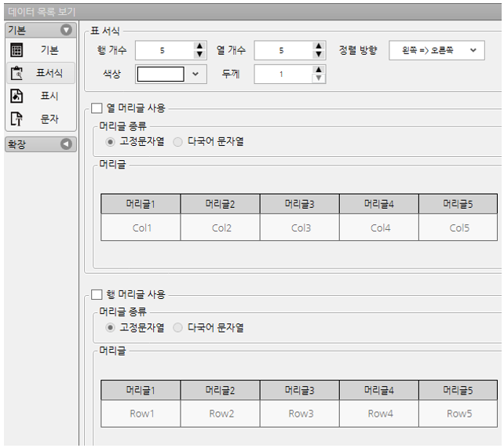Enable 행 머리글 사용 checkbox
This screenshot has height=448, width=504.
point(97,294)
